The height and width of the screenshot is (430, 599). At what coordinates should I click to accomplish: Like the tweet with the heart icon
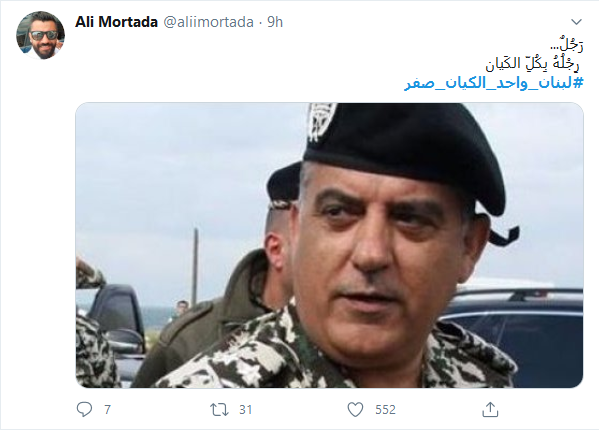point(355,410)
